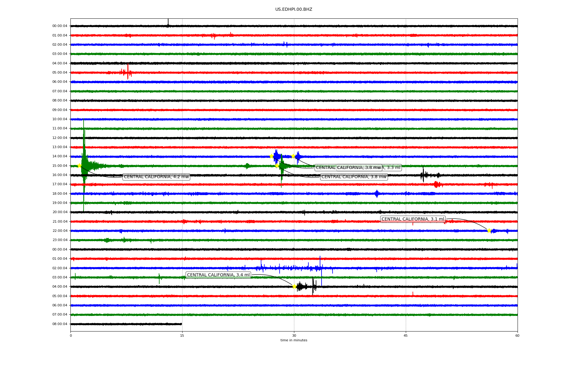This screenshot has width=588, height=368.
Task: Click the 14:00:04 row time label
Action: (x=60, y=156)
